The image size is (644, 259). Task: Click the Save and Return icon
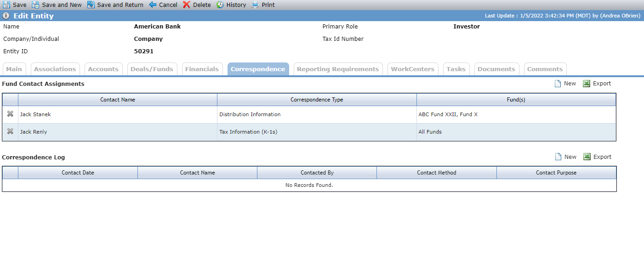click(x=91, y=5)
